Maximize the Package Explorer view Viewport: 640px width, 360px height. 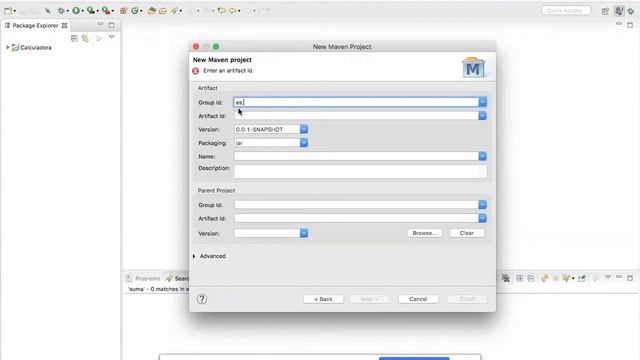click(x=111, y=25)
